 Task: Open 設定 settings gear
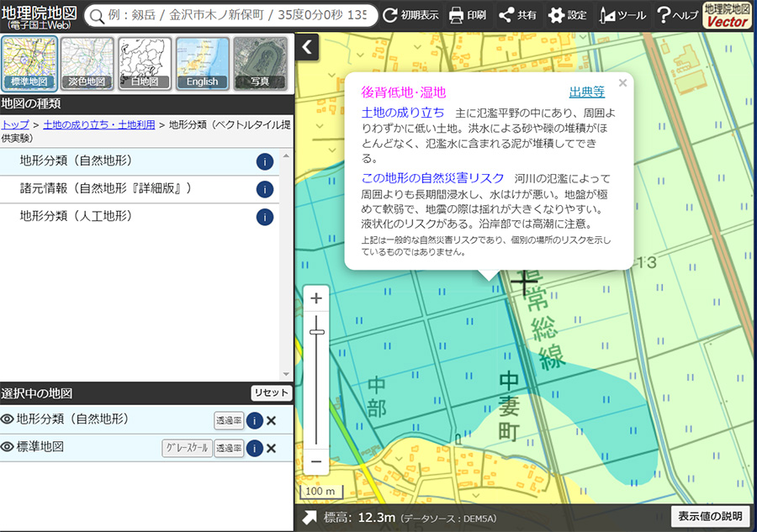point(568,15)
